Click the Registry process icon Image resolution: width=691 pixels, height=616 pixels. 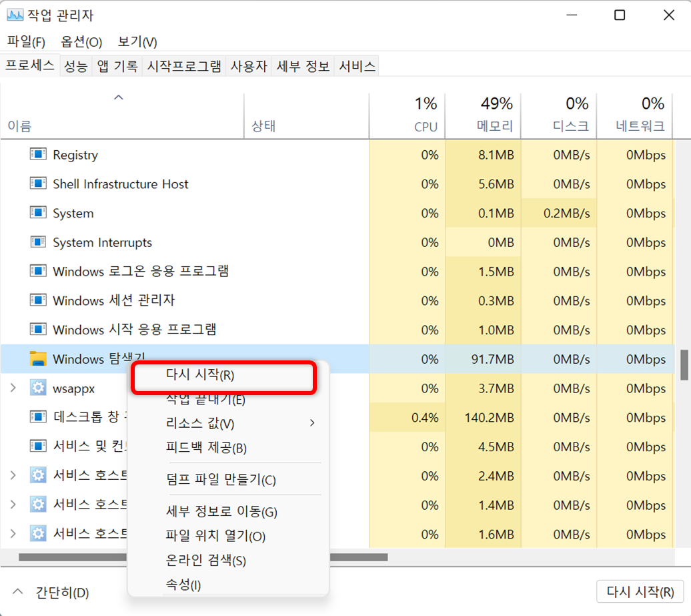38,154
